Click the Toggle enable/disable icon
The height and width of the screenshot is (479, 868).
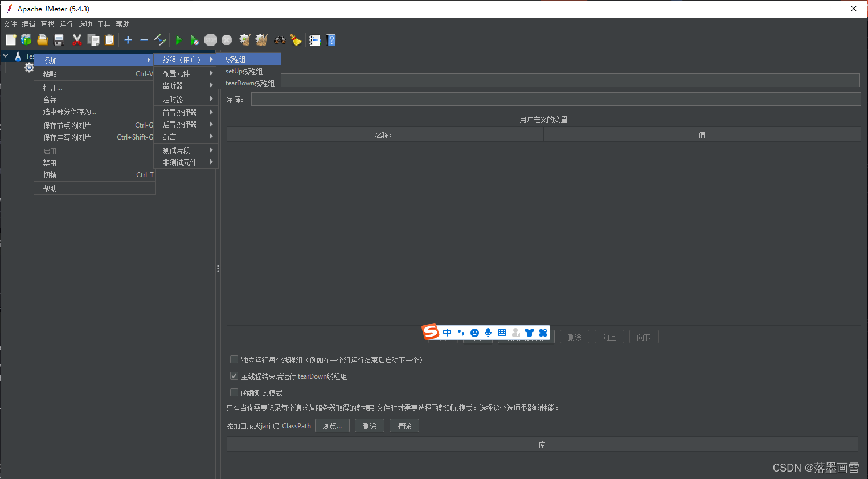160,40
